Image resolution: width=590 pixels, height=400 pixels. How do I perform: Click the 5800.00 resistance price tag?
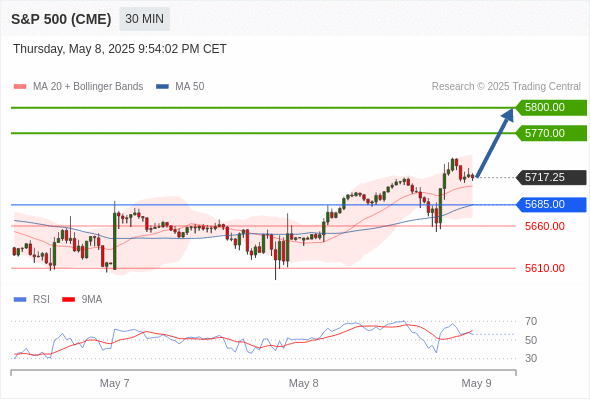point(551,108)
